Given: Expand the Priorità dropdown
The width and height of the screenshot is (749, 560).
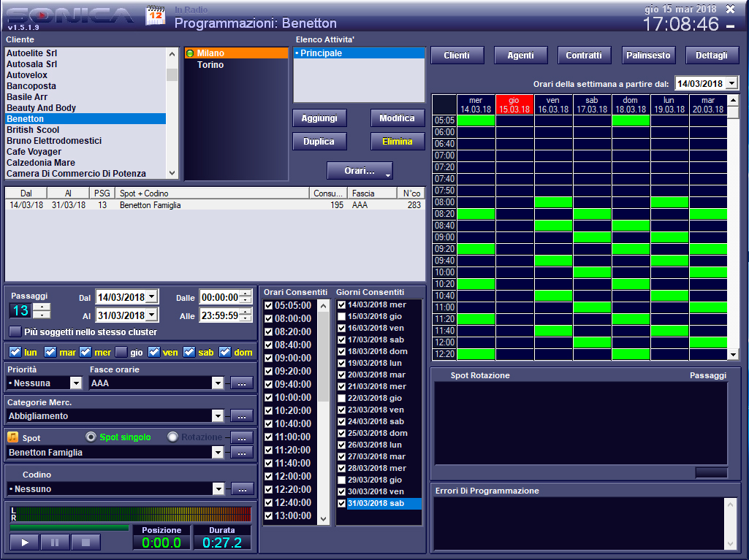Looking at the screenshot, I should [75, 383].
